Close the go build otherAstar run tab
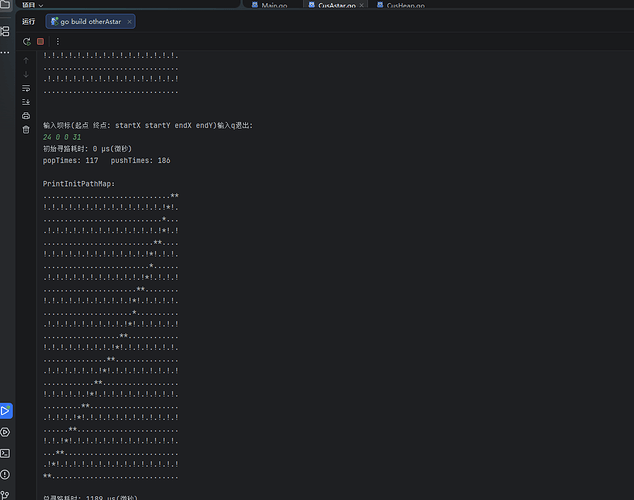Image resolution: width=634 pixels, height=500 pixels. coord(129,22)
